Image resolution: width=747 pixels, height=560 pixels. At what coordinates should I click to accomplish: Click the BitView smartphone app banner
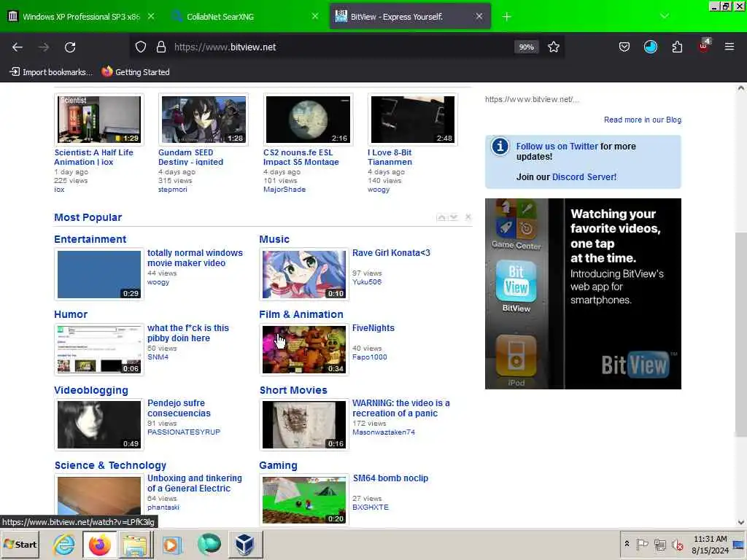[x=583, y=294]
